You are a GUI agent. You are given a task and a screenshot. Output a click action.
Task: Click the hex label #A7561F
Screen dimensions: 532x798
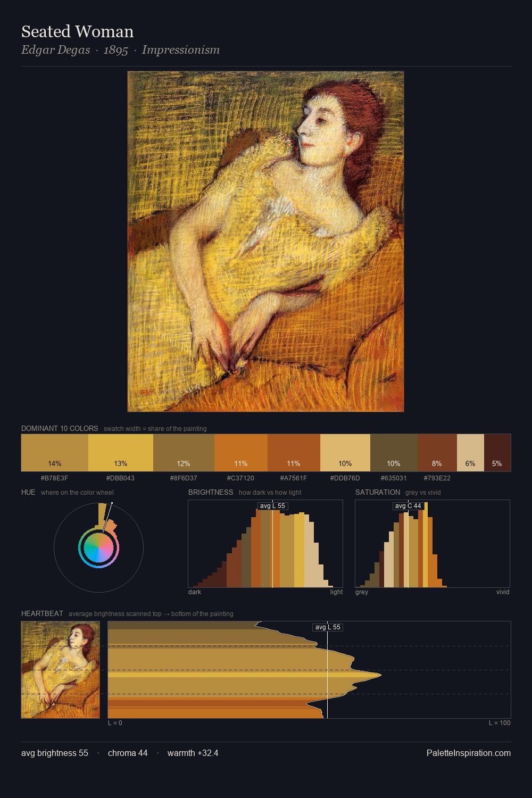tap(294, 478)
